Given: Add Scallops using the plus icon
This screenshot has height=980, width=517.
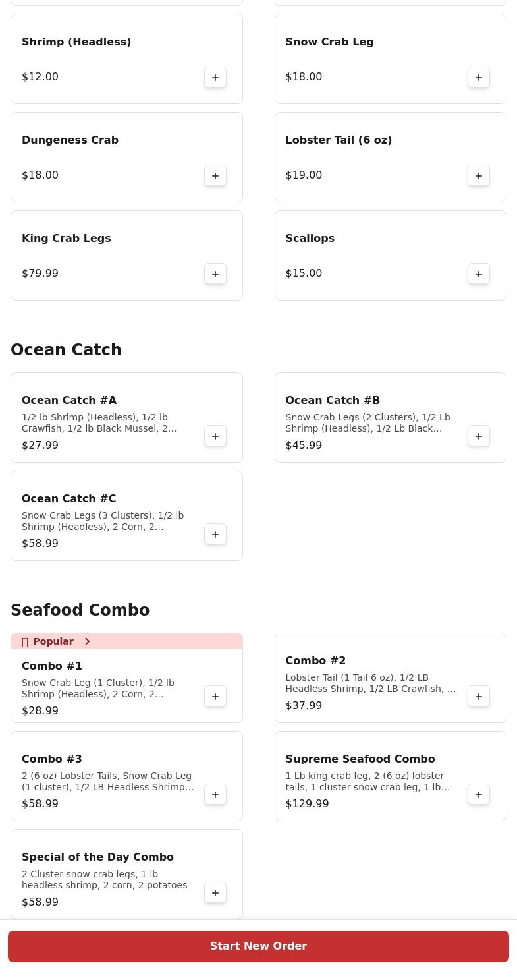Looking at the screenshot, I should [479, 274].
